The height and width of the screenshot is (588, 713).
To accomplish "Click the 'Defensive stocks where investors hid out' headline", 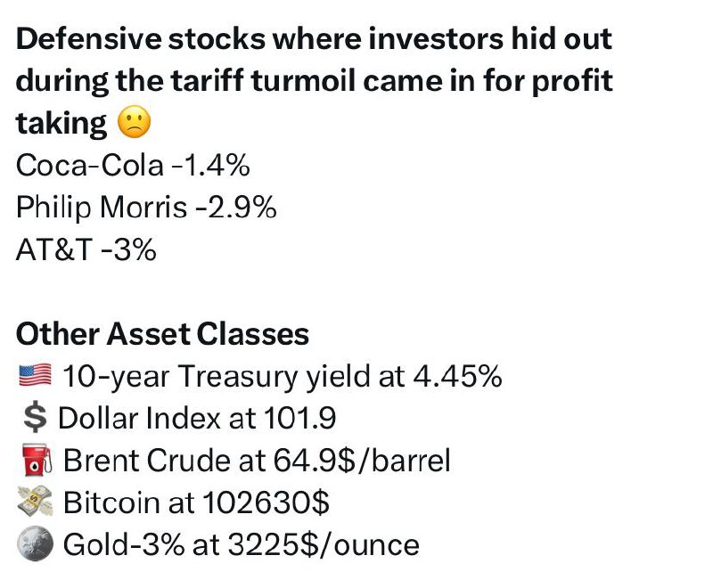I will coord(314,38).
